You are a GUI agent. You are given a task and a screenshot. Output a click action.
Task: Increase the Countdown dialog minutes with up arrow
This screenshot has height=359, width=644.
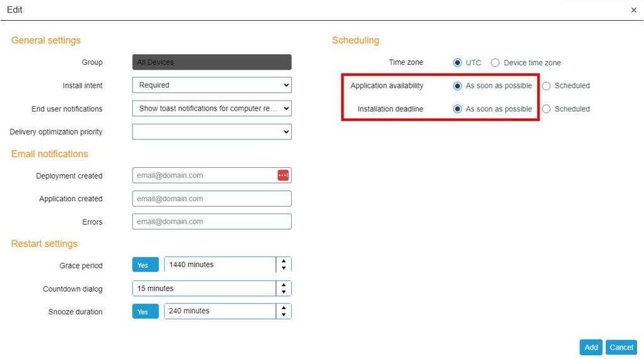[284, 285]
